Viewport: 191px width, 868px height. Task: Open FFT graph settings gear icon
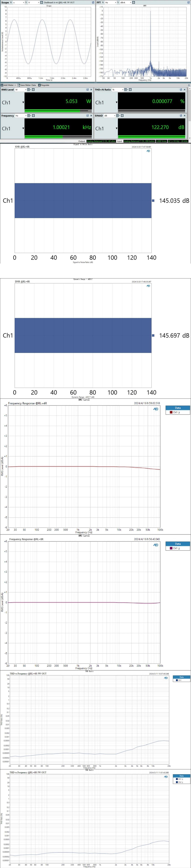134,2
